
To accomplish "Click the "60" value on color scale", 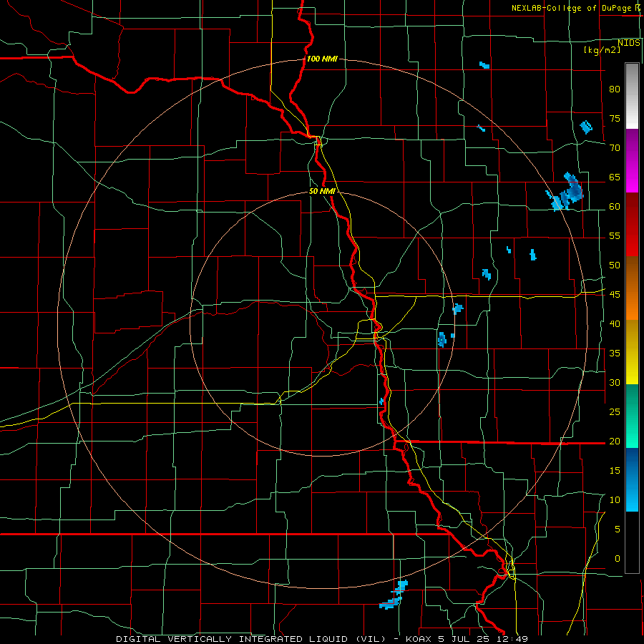I will click(615, 207).
